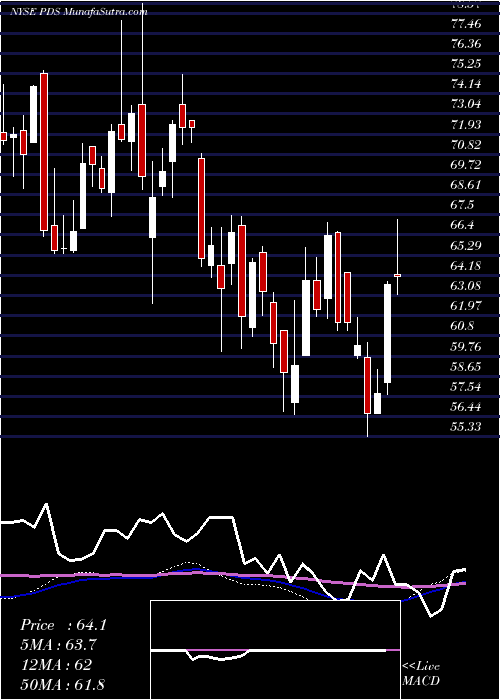This screenshot has height=700, width=500.
Task: Click the 59.76 price axis label
Action: [x=466, y=346]
